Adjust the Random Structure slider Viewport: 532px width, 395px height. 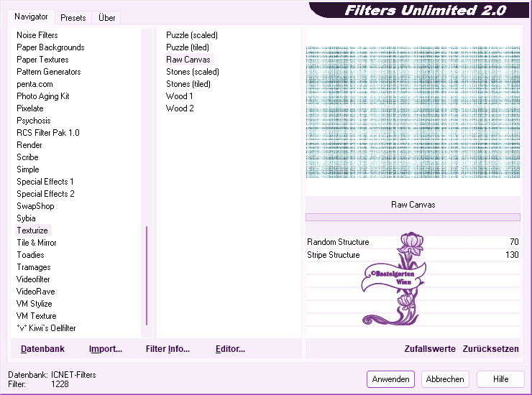pos(413,242)
